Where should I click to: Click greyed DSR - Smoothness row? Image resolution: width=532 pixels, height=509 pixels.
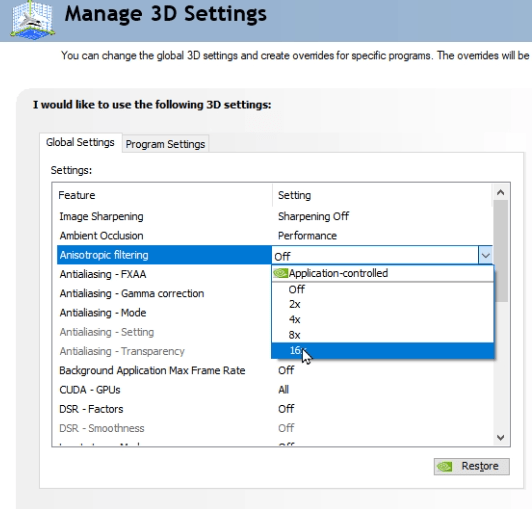tap(274, 428)
